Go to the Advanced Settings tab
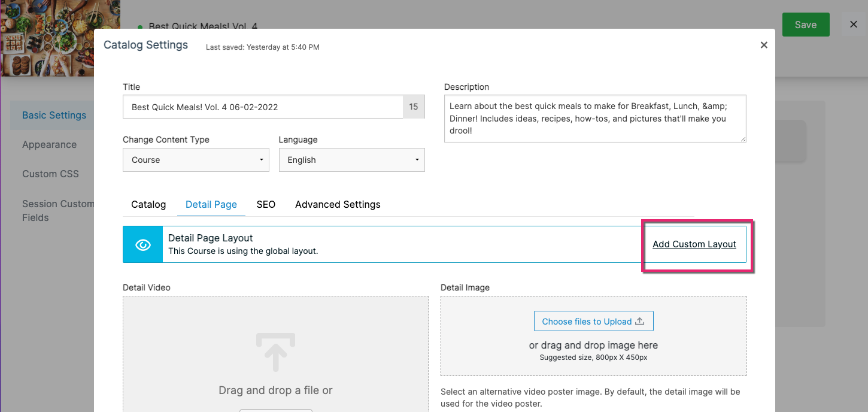 tap(338, 204)
